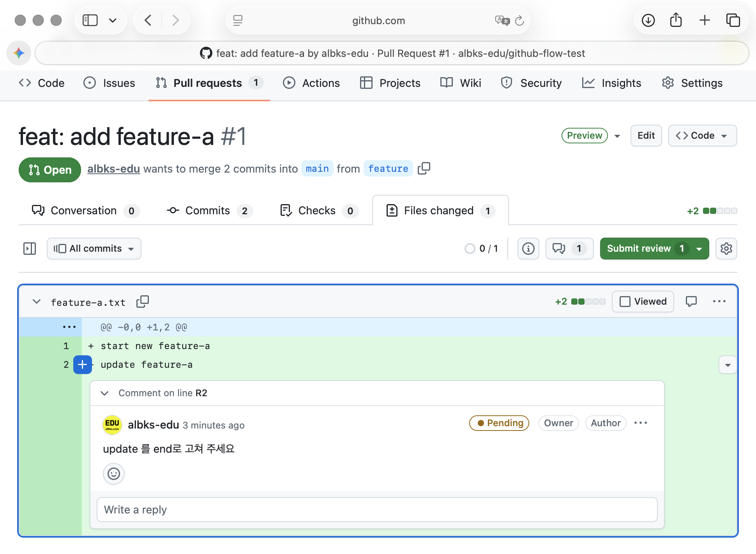Expand the Submit review dropdown arrow
The width and height of the screenshot is (756, 554).
coord(699,249)
